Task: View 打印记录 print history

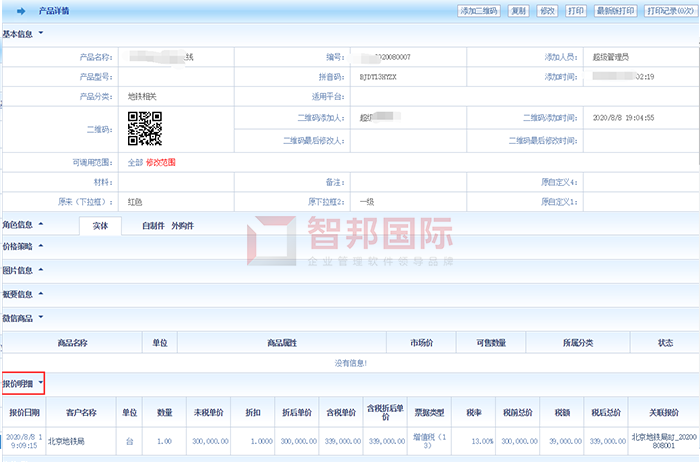Action: coord(669,11)
